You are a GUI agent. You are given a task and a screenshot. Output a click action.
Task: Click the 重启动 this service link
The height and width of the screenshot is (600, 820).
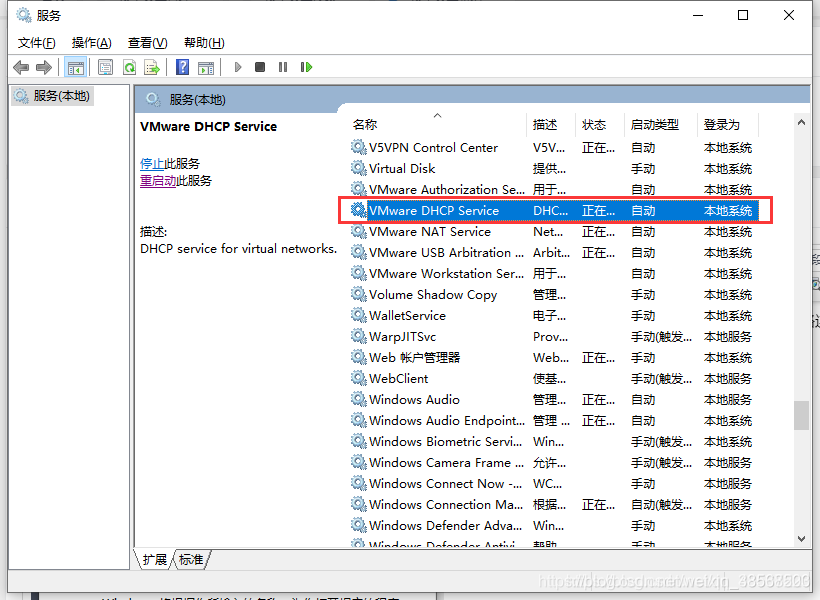(158, 181)
